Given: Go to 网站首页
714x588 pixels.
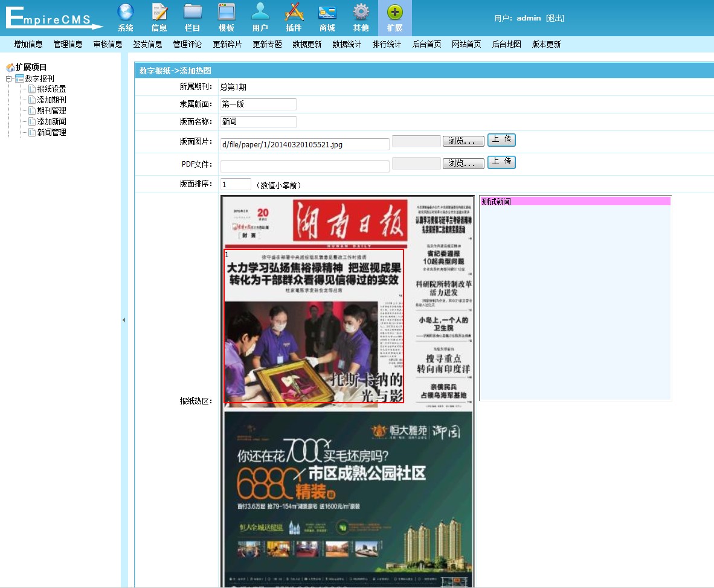Looking at the screenshot, I should click(466, 44).
